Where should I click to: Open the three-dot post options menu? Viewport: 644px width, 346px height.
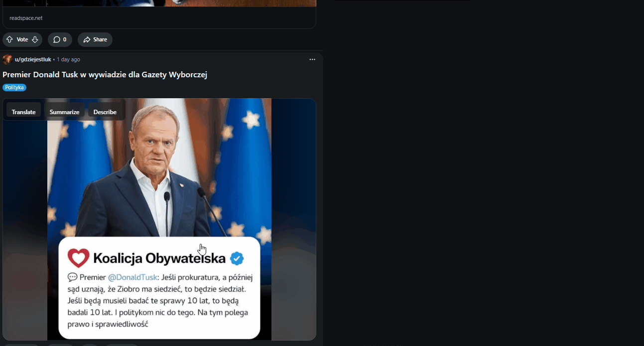[312, 59]
